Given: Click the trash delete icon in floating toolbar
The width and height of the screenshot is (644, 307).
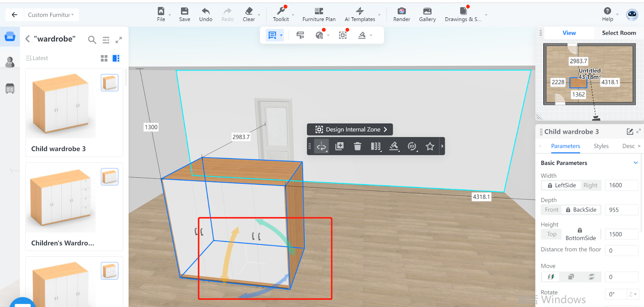Looking at the screenshot, I should click(x=357, y=146).
